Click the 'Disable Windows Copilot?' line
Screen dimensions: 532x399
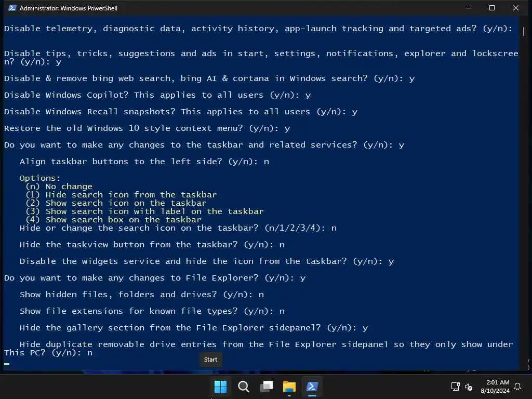pos(157,95)
